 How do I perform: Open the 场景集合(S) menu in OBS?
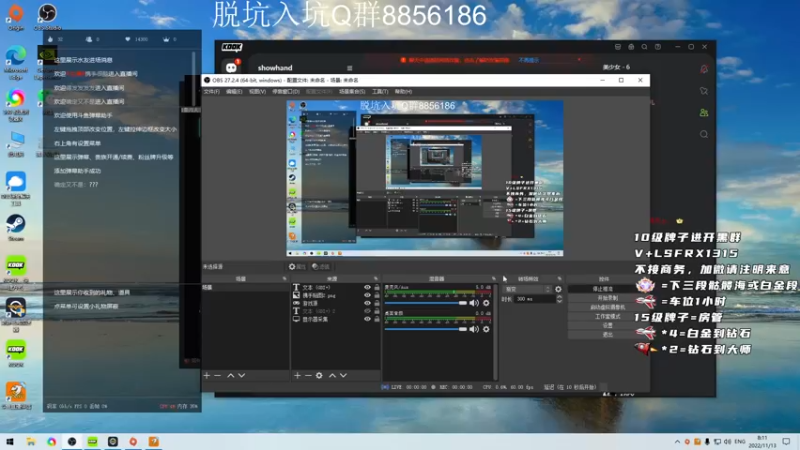352,92
